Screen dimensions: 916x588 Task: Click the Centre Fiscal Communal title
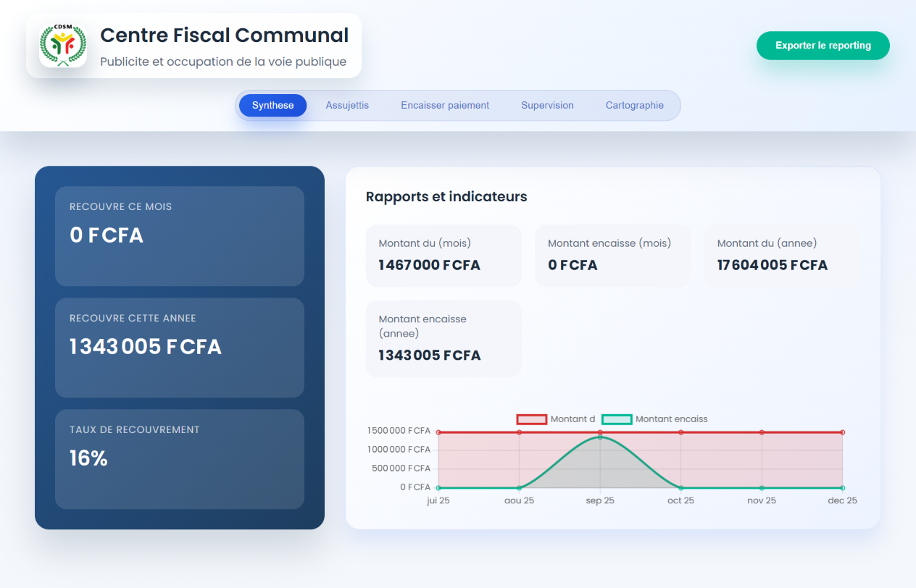(x=224, y=35)
